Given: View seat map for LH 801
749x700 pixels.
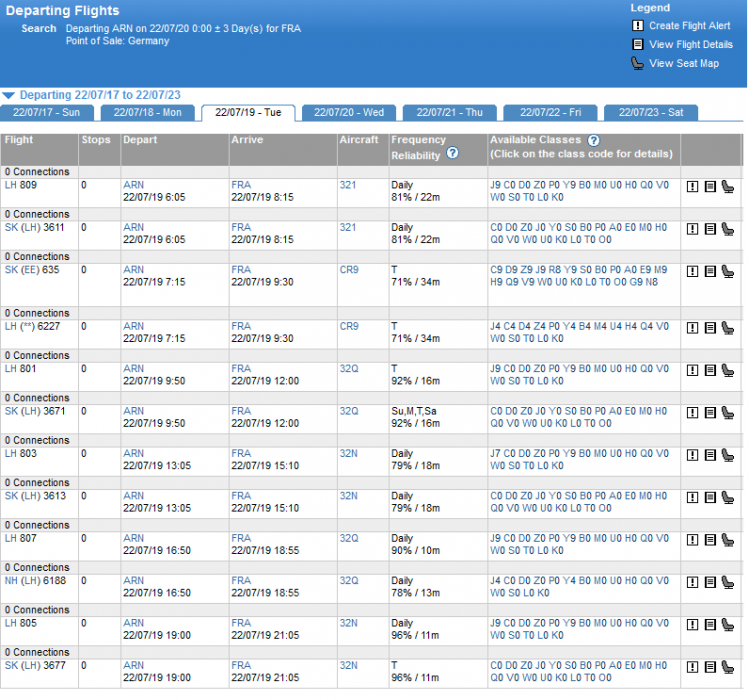Looking at the screenshot, I should pos(727,370).
